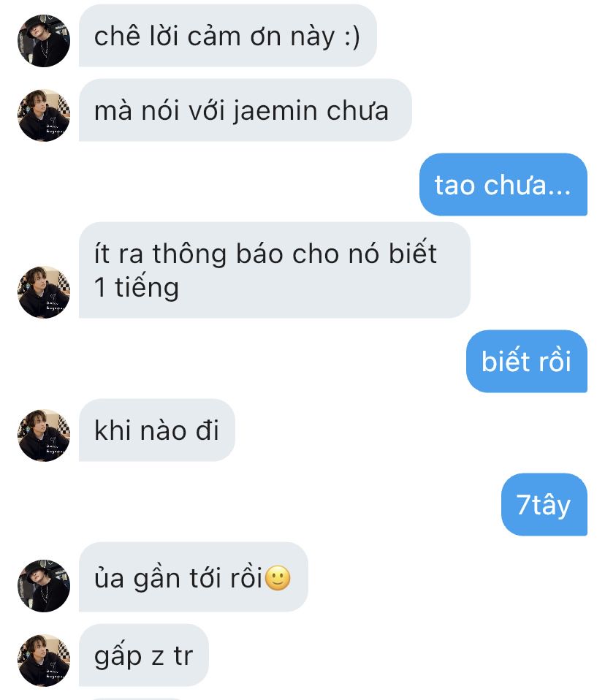605x700 pixels.
Task: Tap the blue "biết rồi" sent message
Action: point(527,361)
